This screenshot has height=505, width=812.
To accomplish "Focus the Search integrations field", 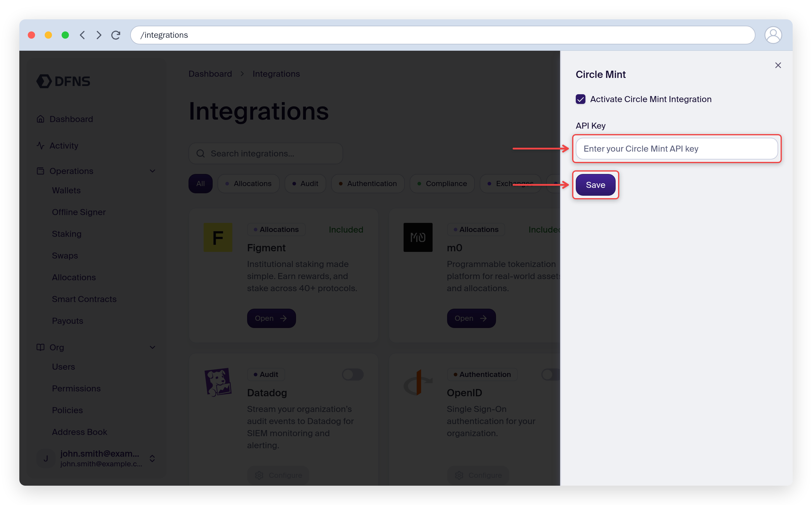I will coord(266,154).
